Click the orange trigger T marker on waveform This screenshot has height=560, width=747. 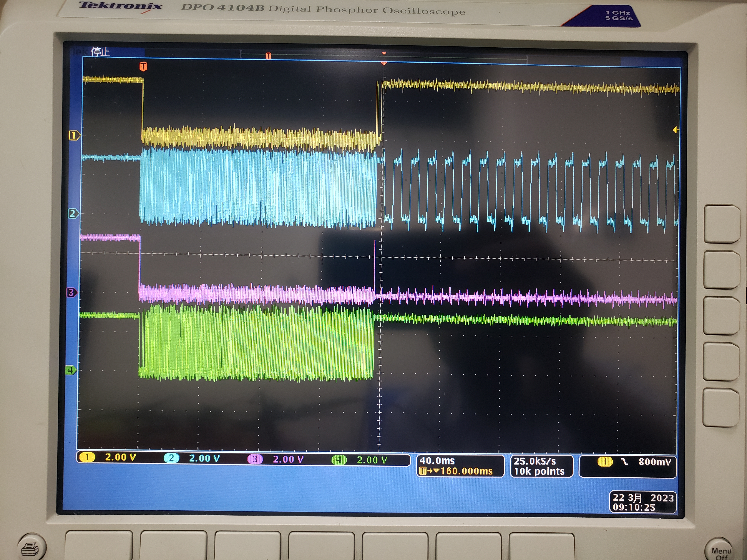point(143,66)
